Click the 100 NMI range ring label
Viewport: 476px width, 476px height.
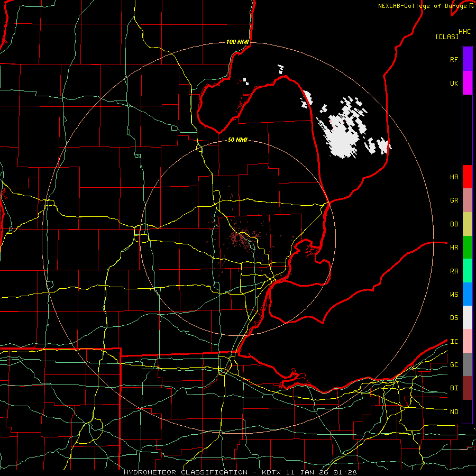pos(237,42)
